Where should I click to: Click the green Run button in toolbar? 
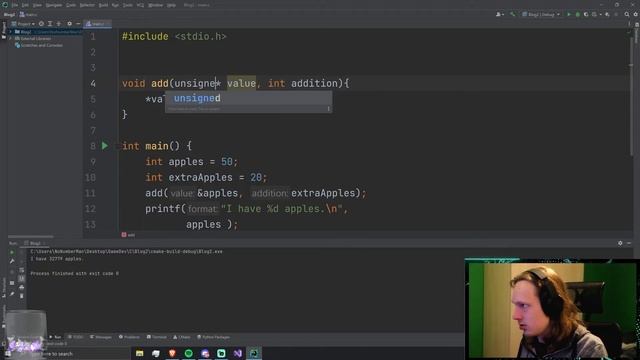pos(569,14)
